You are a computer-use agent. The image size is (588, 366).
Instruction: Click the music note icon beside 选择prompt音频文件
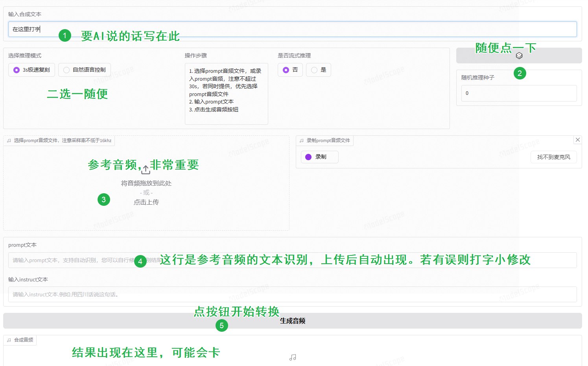[x=9, y=140]
